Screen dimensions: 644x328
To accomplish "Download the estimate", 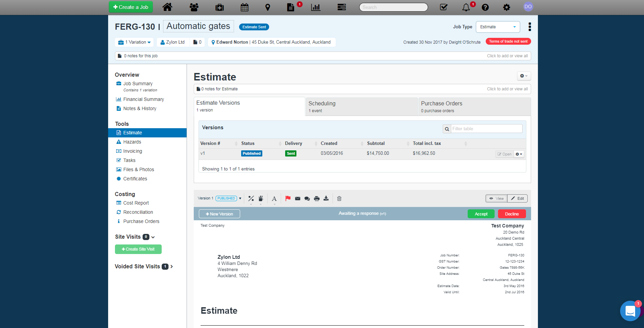I will pos(326,198).
